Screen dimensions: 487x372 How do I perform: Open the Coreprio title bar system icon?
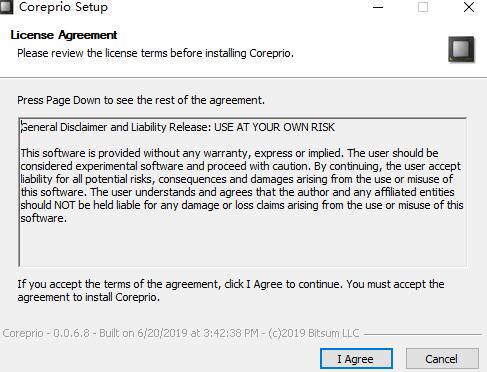(x=6, y=7)
